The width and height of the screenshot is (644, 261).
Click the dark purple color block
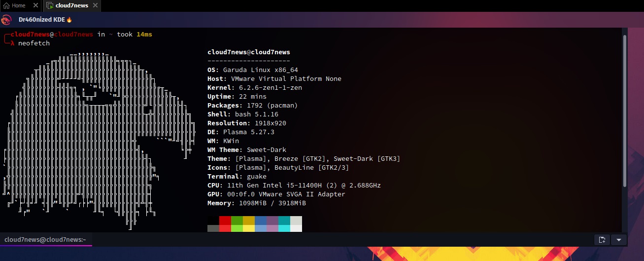272,221
